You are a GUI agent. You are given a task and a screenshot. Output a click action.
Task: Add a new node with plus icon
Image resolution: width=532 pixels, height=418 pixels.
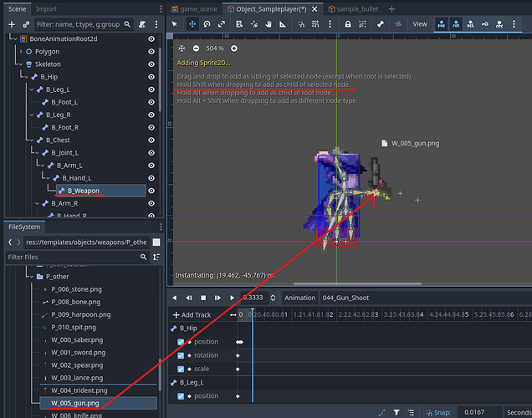(x=11, y=25)
